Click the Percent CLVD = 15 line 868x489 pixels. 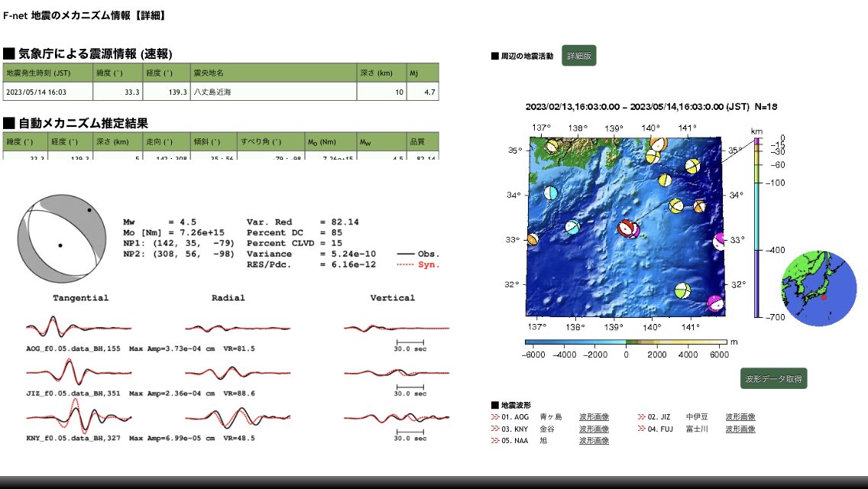tap(294, 243)
